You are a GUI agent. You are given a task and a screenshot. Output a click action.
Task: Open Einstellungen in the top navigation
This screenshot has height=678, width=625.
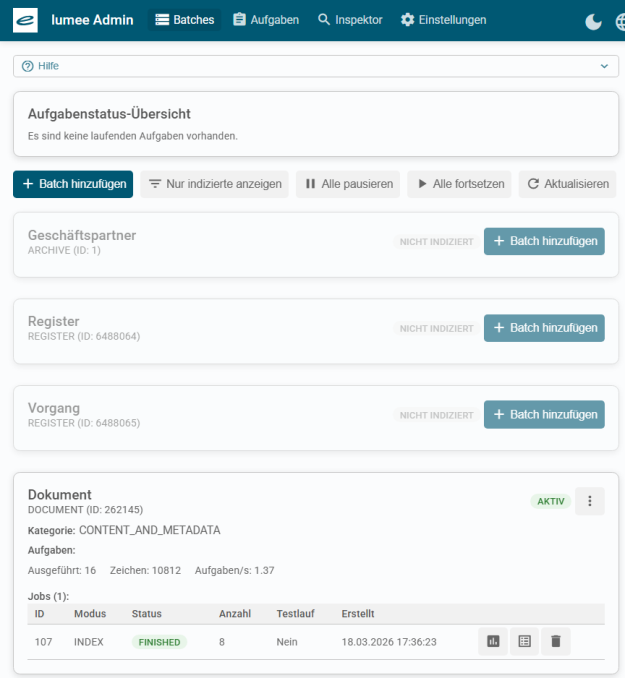[x=443, y=20]
